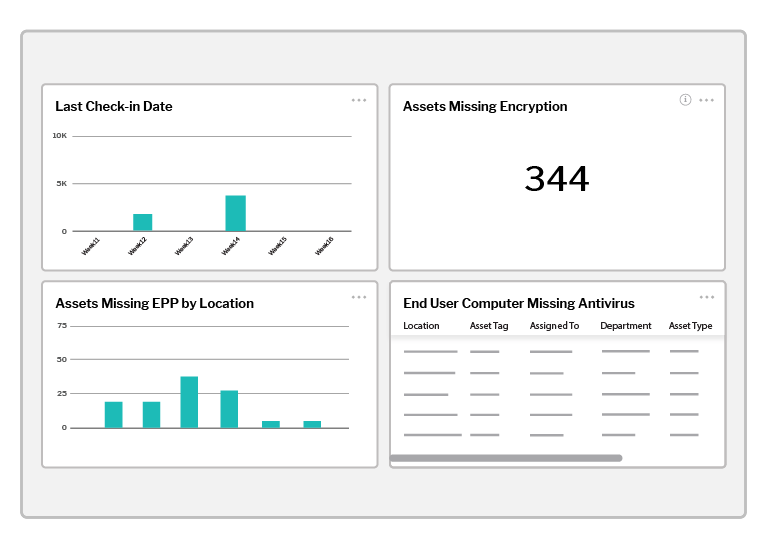Open End User Computer Missing Antivirus options menu
This screenshot has height=548, width=768.
pos(706,297)
